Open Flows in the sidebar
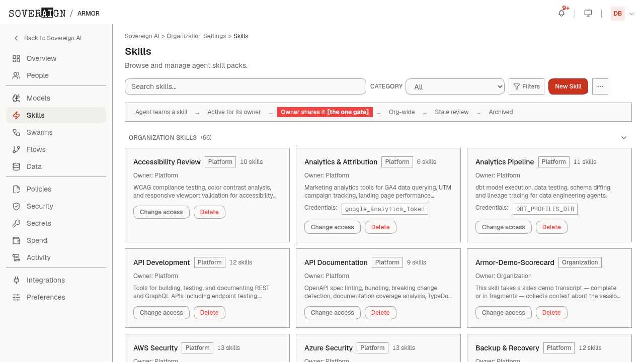 pyautogui.click(x=56, y=149)
